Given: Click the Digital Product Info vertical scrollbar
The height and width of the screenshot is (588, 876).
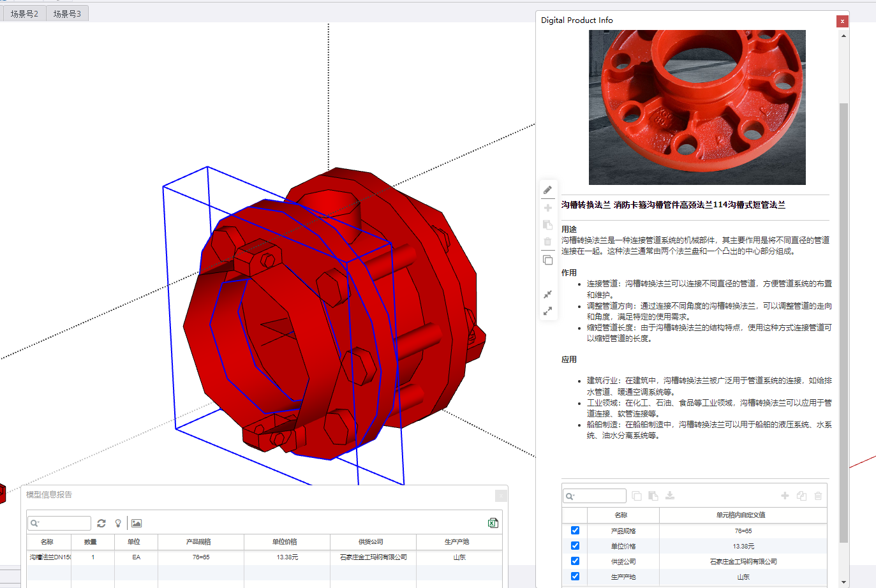Looking at the screenshot, I should tap(843, 319).
